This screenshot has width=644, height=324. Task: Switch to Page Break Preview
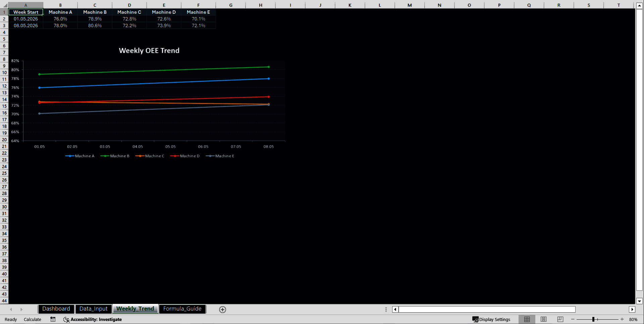coord(560,319)
